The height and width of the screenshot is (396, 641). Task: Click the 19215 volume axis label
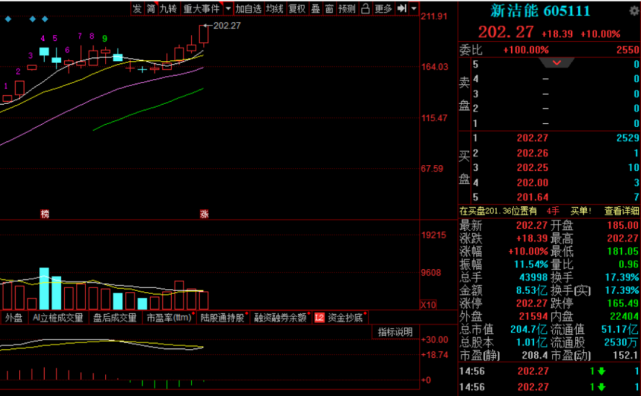(434, 235)
